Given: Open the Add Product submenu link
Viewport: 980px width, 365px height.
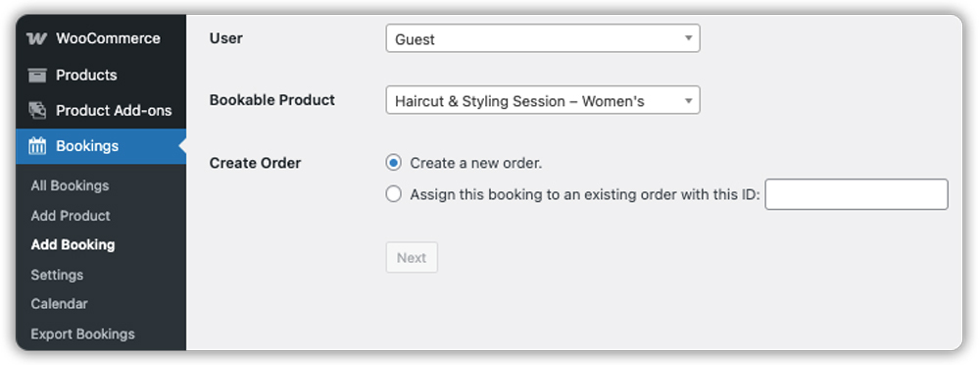Looking at the screenshot, I should (71, 216).
